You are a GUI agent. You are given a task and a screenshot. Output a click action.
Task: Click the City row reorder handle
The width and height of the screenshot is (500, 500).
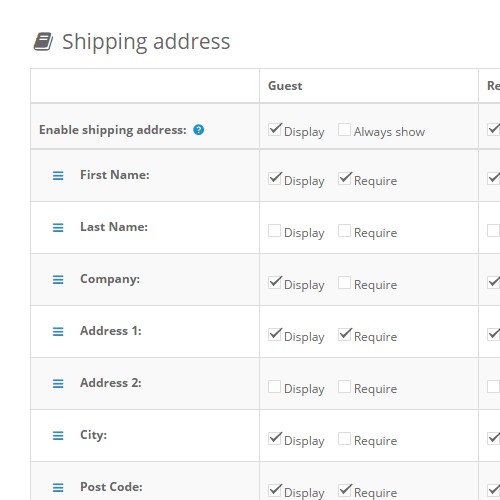click(58, 435)
